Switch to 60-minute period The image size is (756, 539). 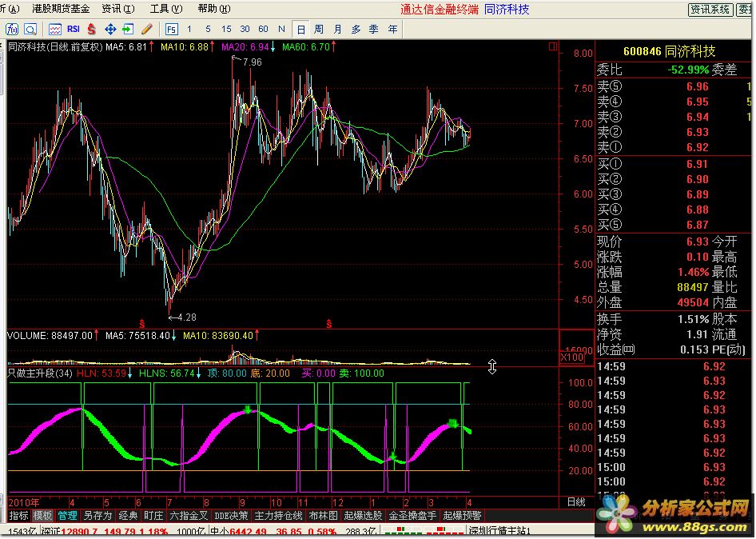[263, 29]
